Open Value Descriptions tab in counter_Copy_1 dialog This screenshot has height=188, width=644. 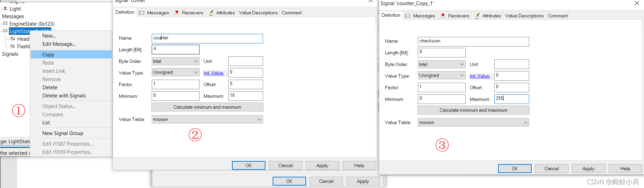pyautogui.click(x=524, y=16)
